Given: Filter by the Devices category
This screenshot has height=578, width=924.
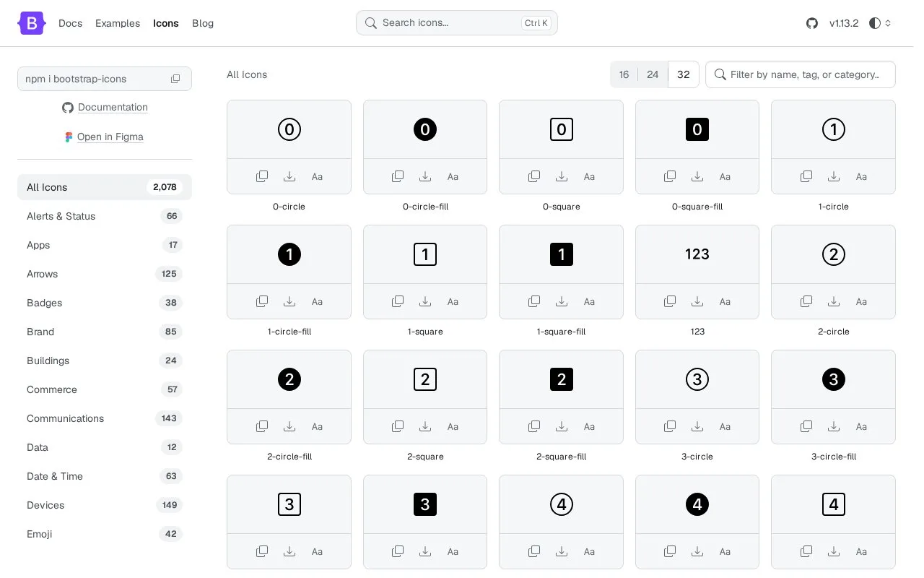Looking at the screenshot, I should click(105, 505).
